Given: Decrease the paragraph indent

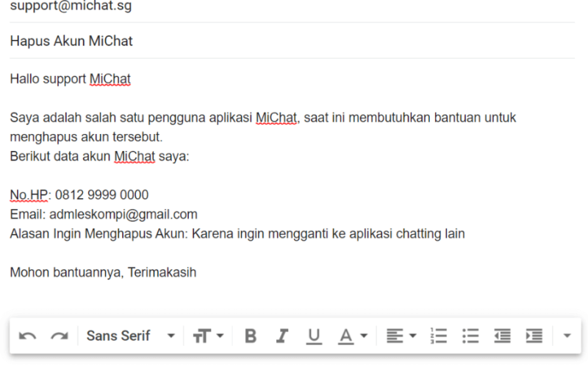Looking at the screenshot, I should tap(502, 336).
